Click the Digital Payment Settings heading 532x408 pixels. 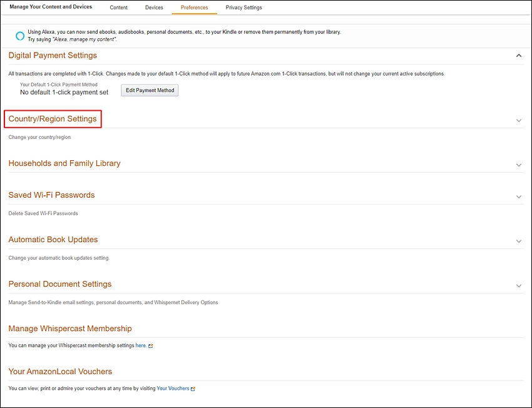(x=53, y=55)
